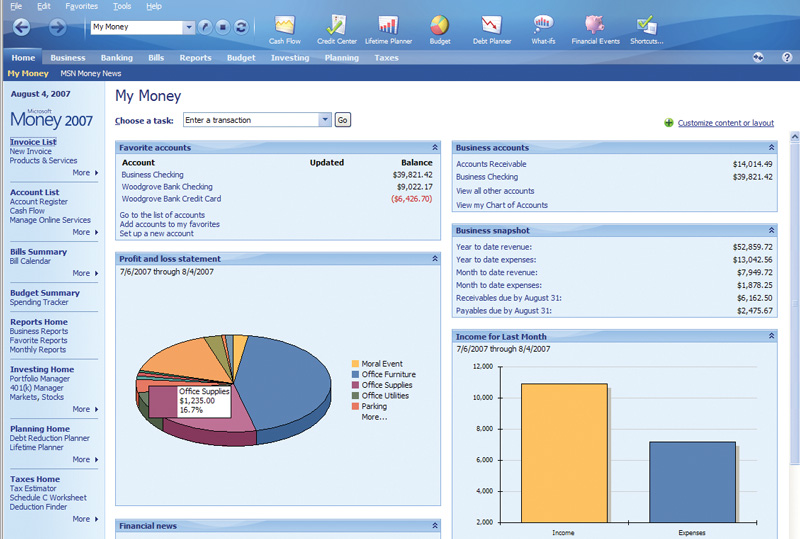The image size is (800, 539).
Task: Open the Cash Flow toolbar icon
Action: tap(285, 25)
